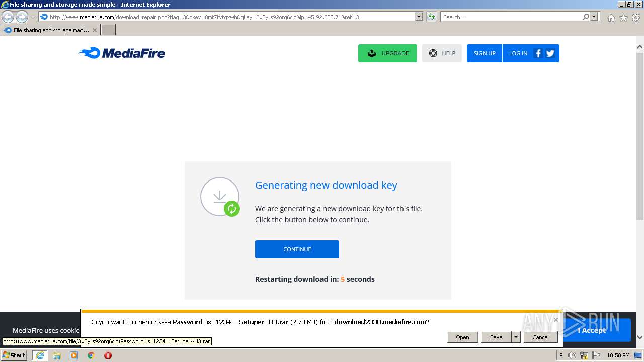
Task: Click the LOG IN button
Action: (518, 53)
